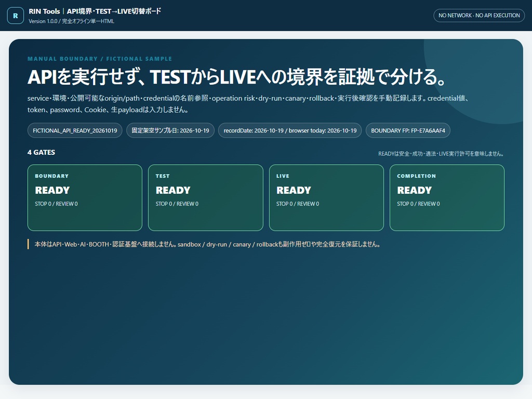The height and width of the screenshot is (399, 532).
Task: Click the BOUNDARY FP: FP-E7A6AAF4 pill
Action: point(408,130)
